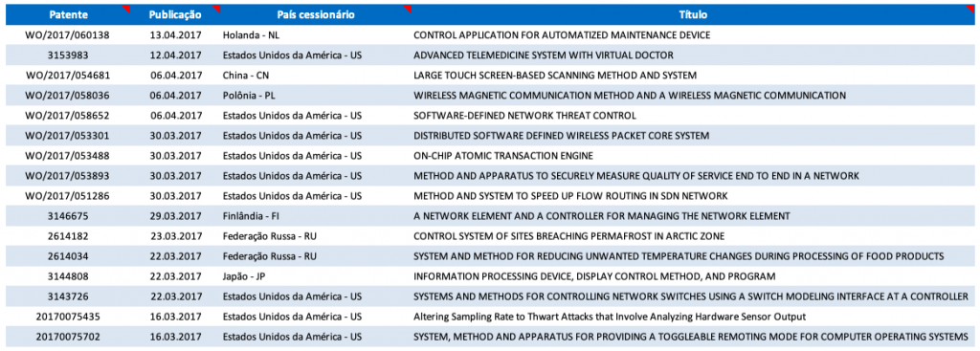Click patent number WO/2017/053488
The height and width of the screenshot is (351, 980).
68,156
